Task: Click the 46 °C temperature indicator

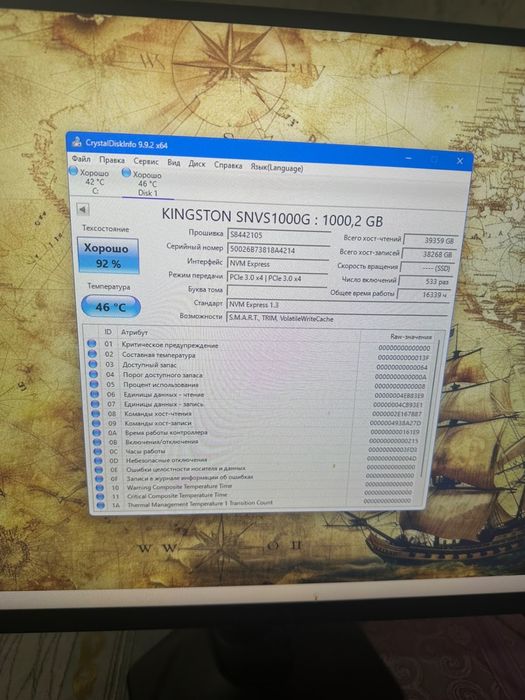Action: (x=111, y=306)
